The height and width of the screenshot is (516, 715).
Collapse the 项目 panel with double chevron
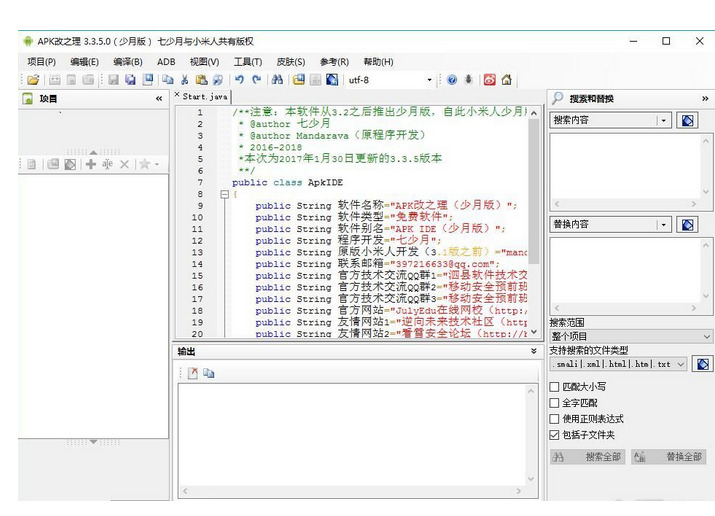159,98
